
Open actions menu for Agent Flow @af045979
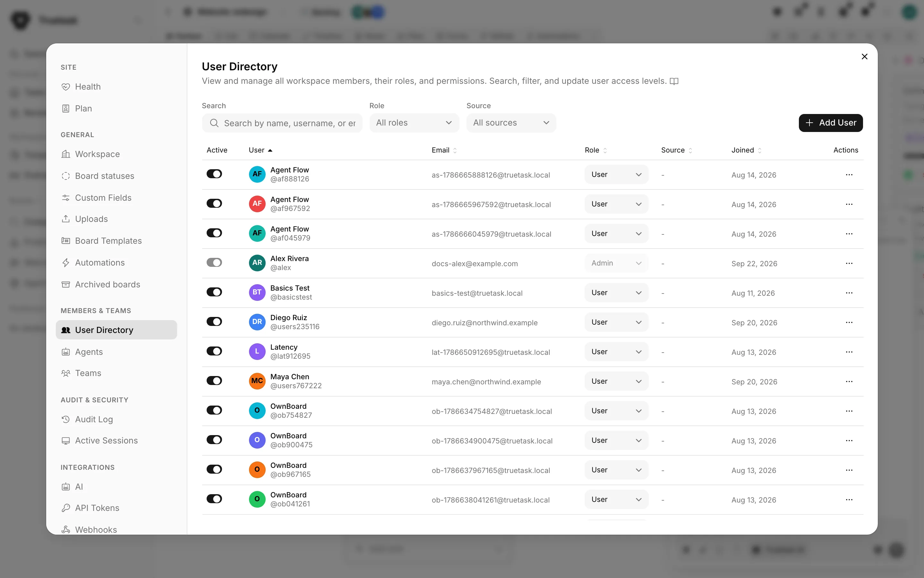(849, 233)
